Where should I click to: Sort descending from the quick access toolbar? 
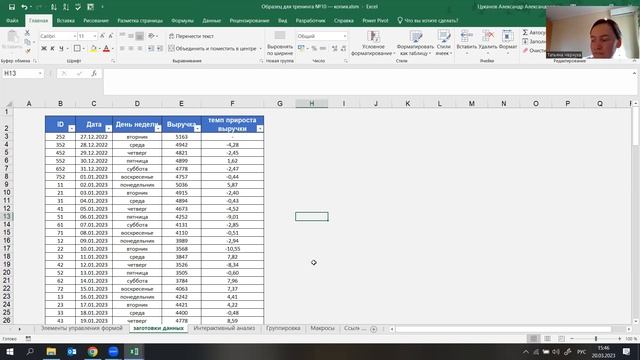66,7
